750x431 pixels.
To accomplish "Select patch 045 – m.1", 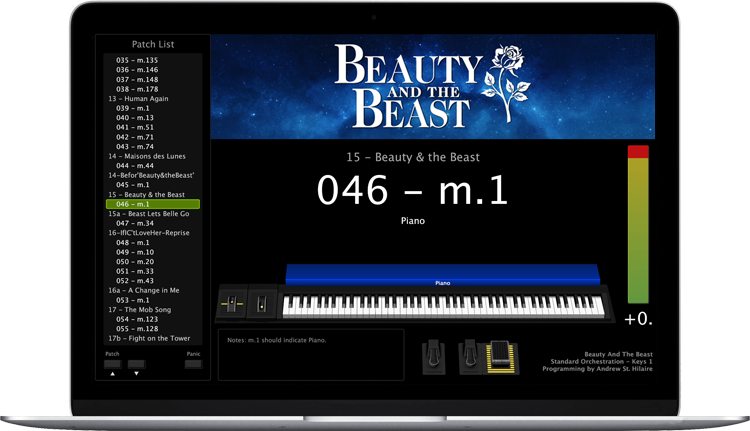I will click(x=153, y=185).
